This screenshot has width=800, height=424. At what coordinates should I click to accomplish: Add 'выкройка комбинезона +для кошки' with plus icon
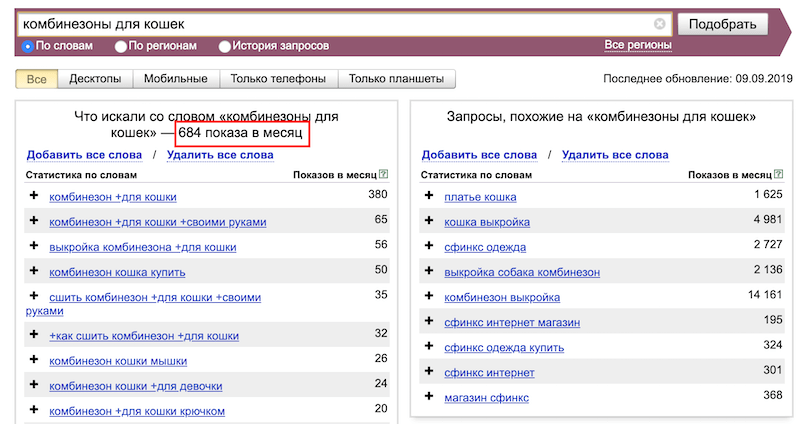point(34,246)
